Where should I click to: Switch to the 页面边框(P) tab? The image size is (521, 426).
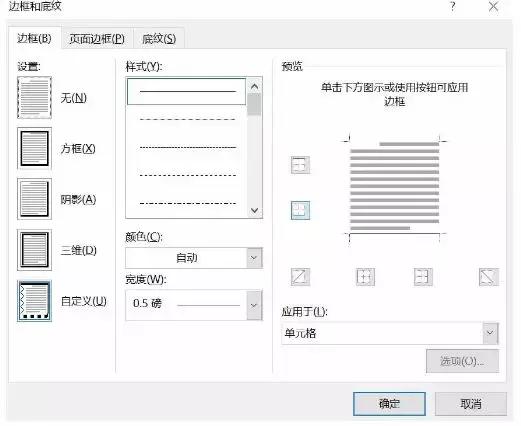point(97,39)
